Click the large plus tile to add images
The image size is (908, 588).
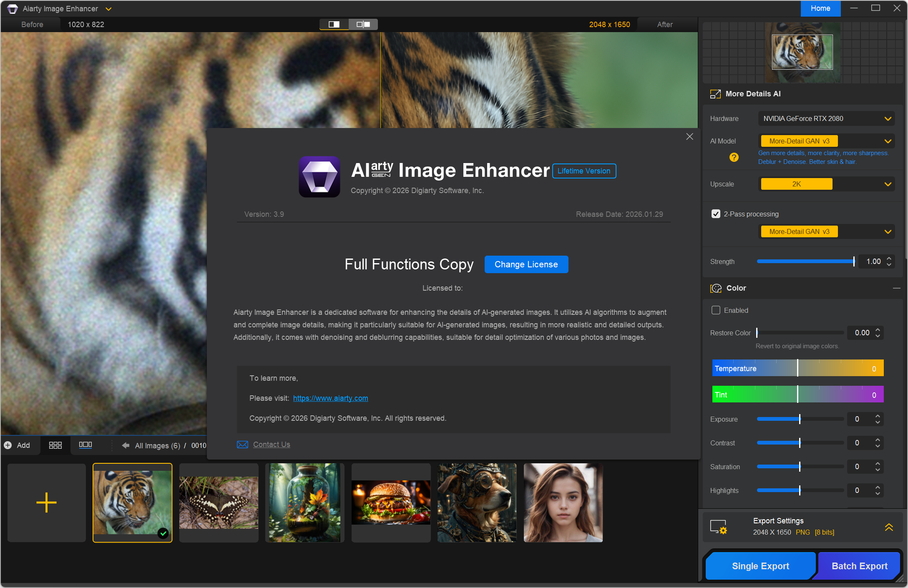pos(46,503)
